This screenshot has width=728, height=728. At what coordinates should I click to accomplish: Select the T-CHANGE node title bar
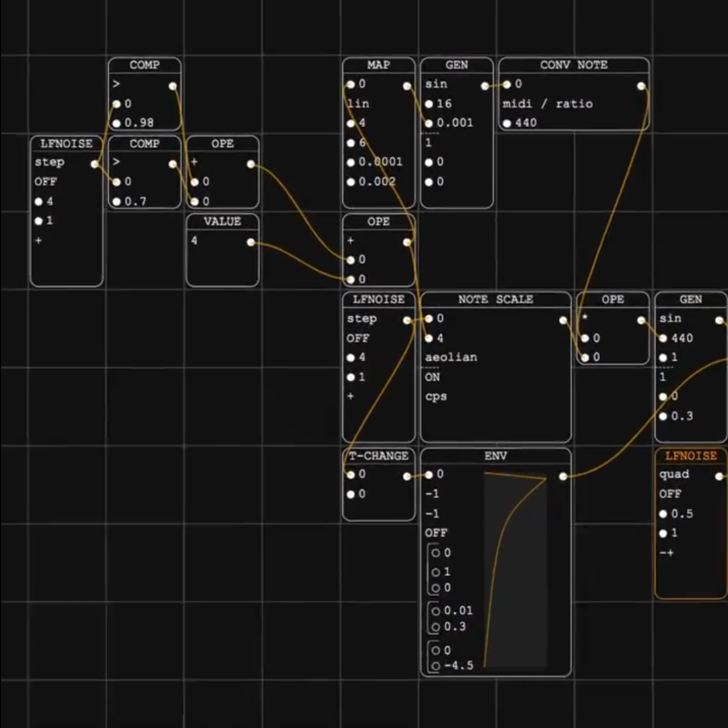[378, 455]
